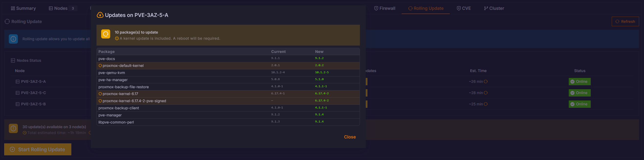The width and height of the screenshot is (644, 160).
Task: Click server icon next to PVE-3AZ-5-C
Action: click(x=18, y=93)
